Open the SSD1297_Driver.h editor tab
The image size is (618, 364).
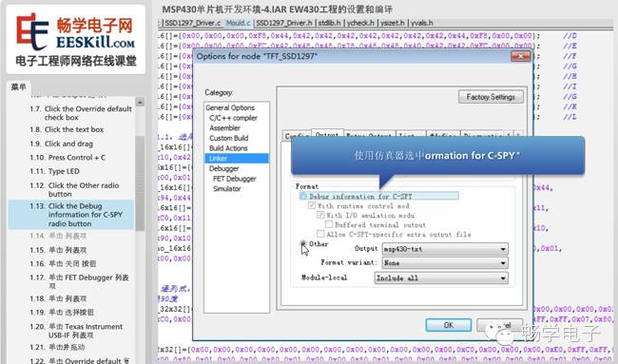(x=283, y=23)
